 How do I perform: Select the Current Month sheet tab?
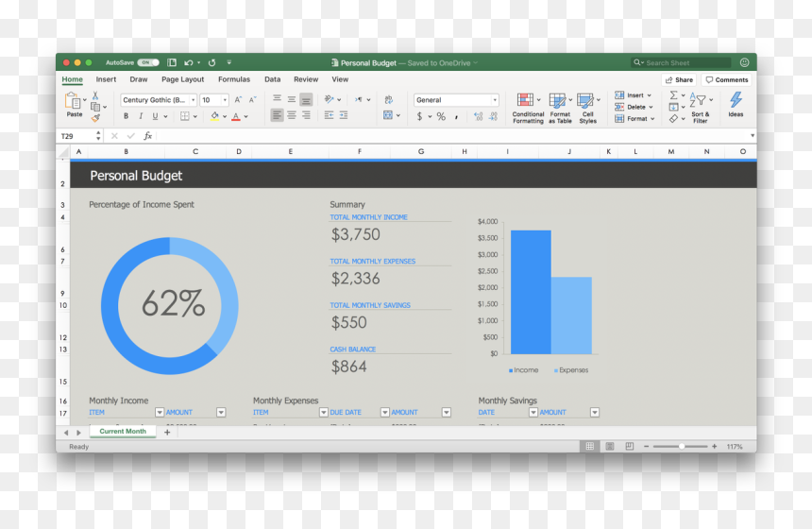tap(123, 431)
